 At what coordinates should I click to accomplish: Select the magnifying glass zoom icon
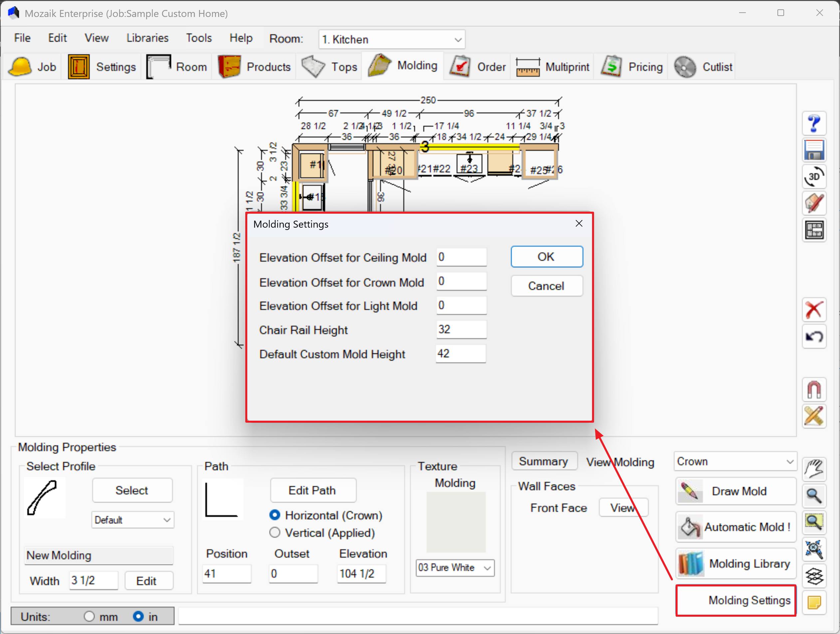(814, 496)
